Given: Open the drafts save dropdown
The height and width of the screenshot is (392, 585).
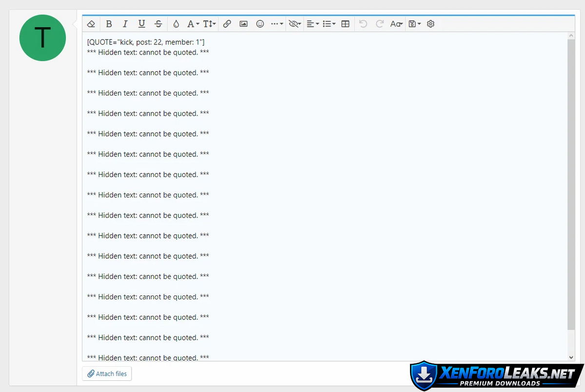Looking at the screenshot, I should point(414,24).
